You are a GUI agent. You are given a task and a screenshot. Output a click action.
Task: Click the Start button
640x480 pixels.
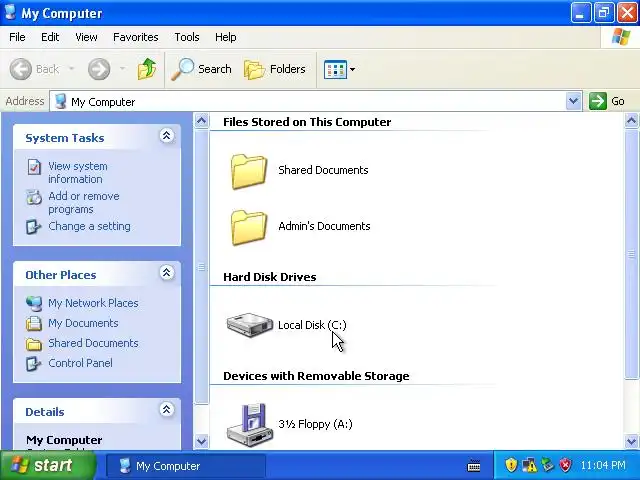(x=48, y=465)
